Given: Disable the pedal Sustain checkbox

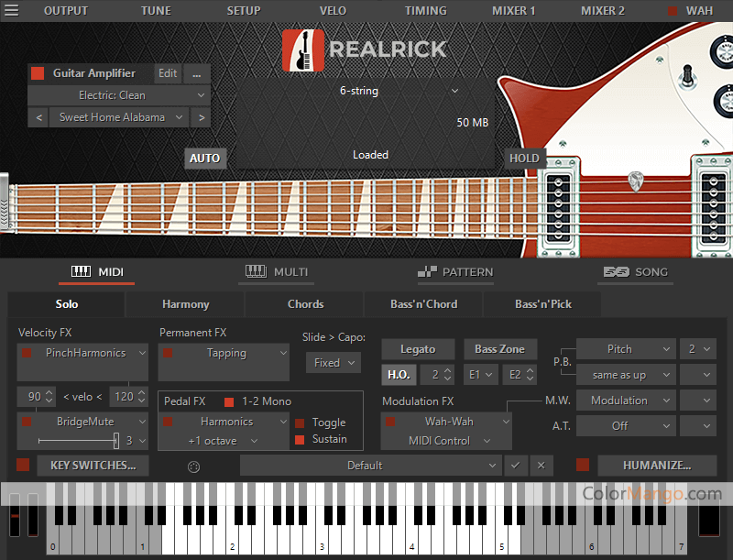Looking at the screenshot, I should point(300,440).
